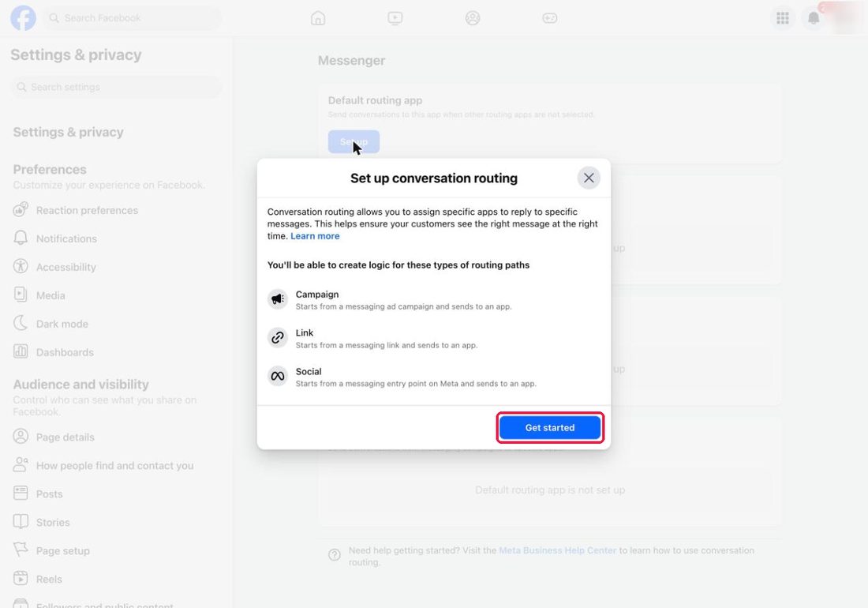Click the Default routing app heading
This screenshot has height=608, width=868.
[376, 100]
